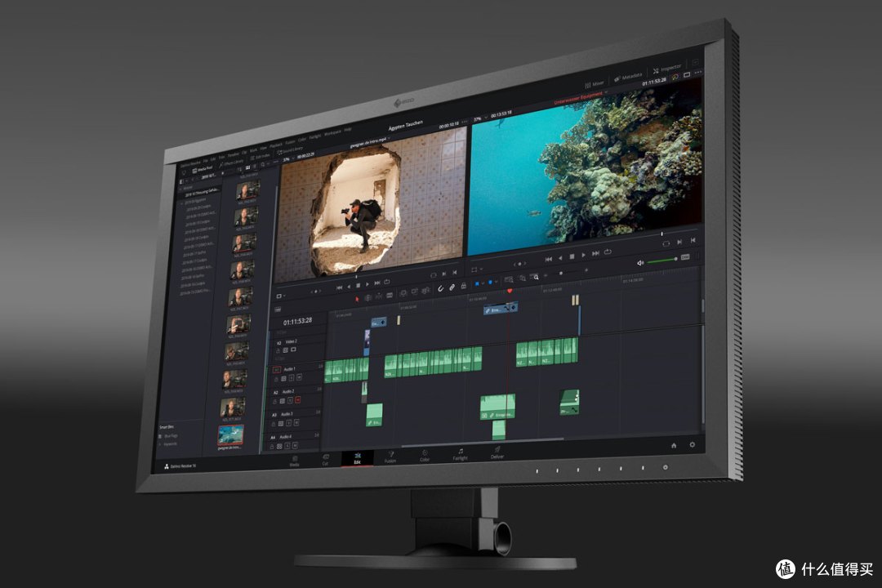The image size is (882, 588).
Task: Open the Effects Library panel
Action: (232, 163)
